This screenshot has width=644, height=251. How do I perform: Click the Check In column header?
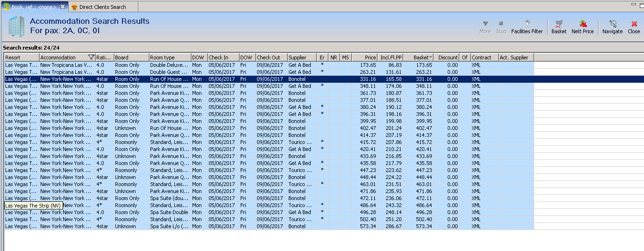coord(223,57)
